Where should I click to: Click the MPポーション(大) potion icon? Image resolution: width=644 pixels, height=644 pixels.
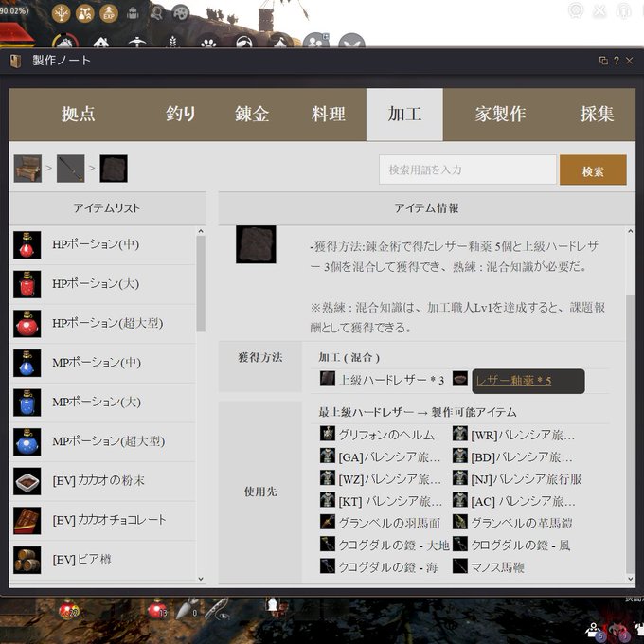pyautogui.click(x=27, y=402)
